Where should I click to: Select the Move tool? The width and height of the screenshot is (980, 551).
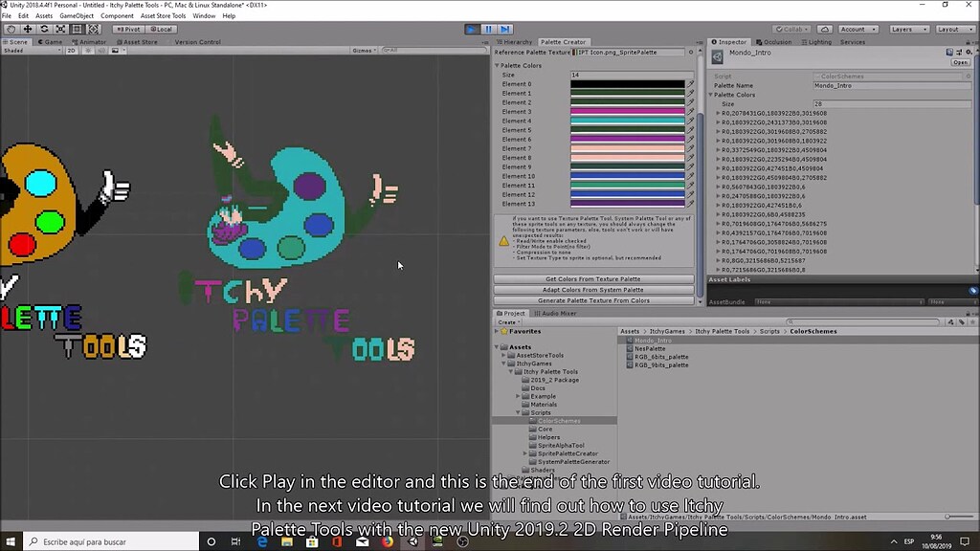click(27, 28)
